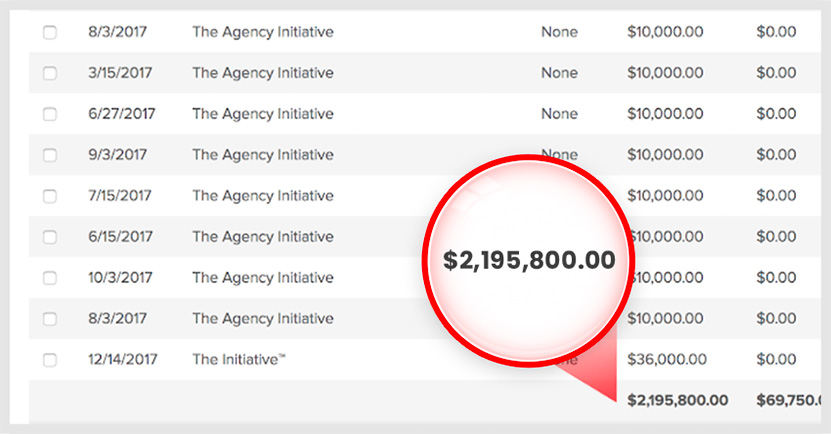The height and width of the screenshot is (434, 831).
Task: Click the $36,000.00 amount
Action: pyautogui.click(x=667, y=359)
